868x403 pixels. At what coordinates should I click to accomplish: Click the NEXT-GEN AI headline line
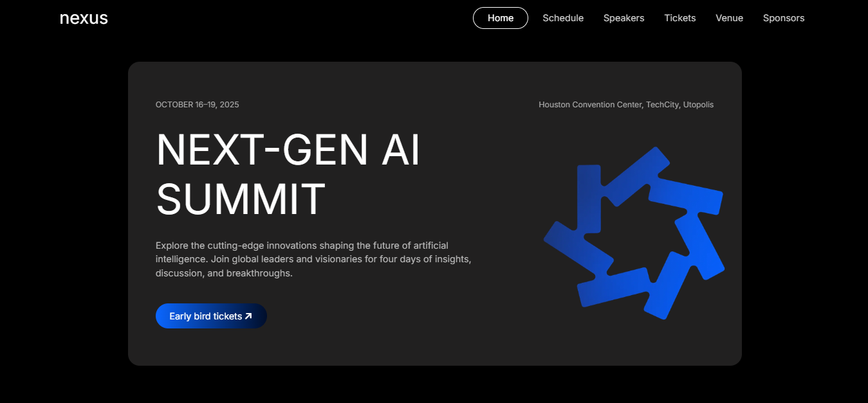pyautogui.click(x=288, y=150)
